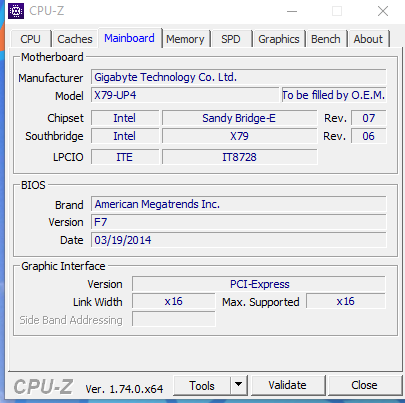405x403 pixels.
Task: Click the BIOS Brand American Megatrends Inc.
Action: (x=239, y=204)
